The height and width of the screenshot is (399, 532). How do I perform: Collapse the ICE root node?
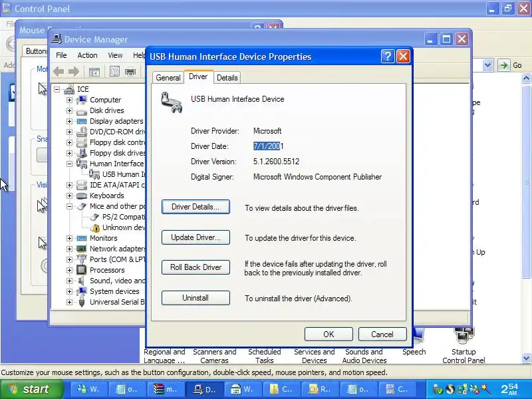(x=57, y=89)
